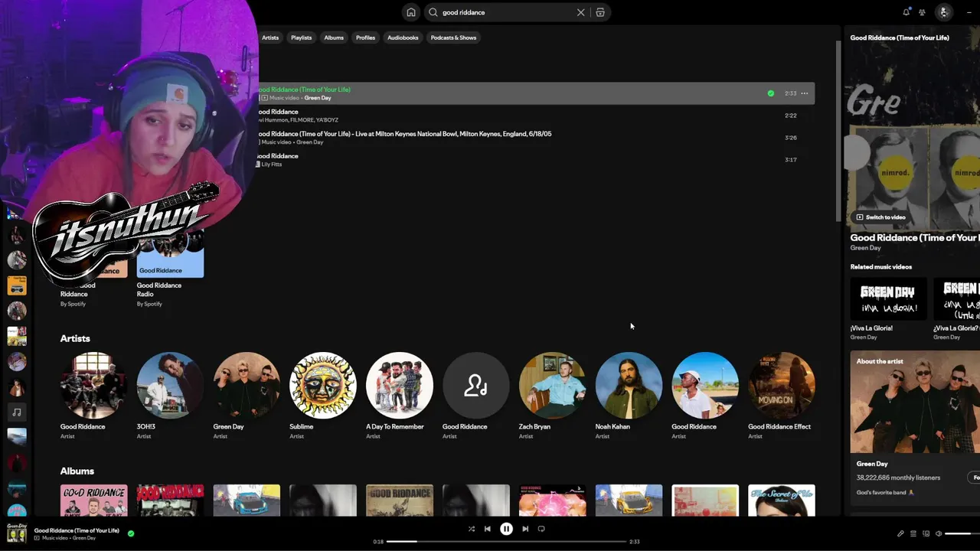This screenshot has height=551, width=980.
Task: Pause the current song
Action: coord(506,529)
